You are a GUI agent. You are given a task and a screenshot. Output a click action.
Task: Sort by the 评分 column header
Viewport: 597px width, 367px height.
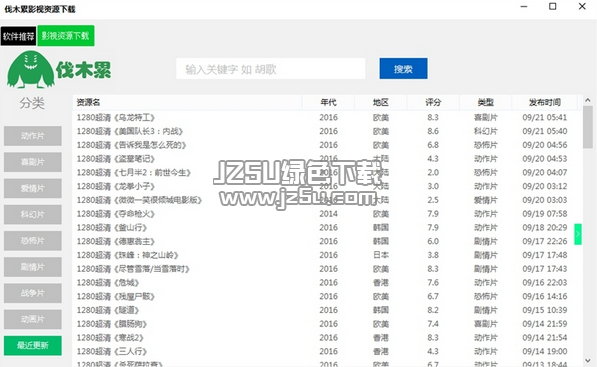point(433,102)
